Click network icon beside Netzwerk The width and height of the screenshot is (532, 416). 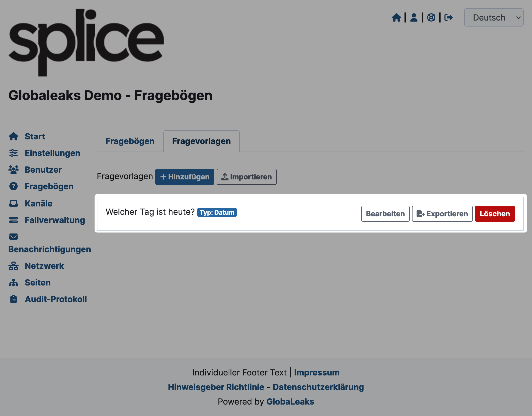coord(14,266)
